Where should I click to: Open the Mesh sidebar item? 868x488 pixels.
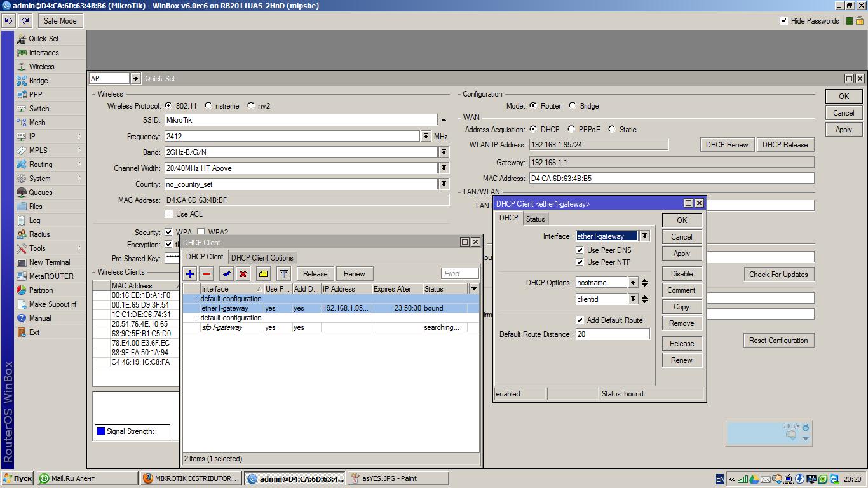(37, 123)
